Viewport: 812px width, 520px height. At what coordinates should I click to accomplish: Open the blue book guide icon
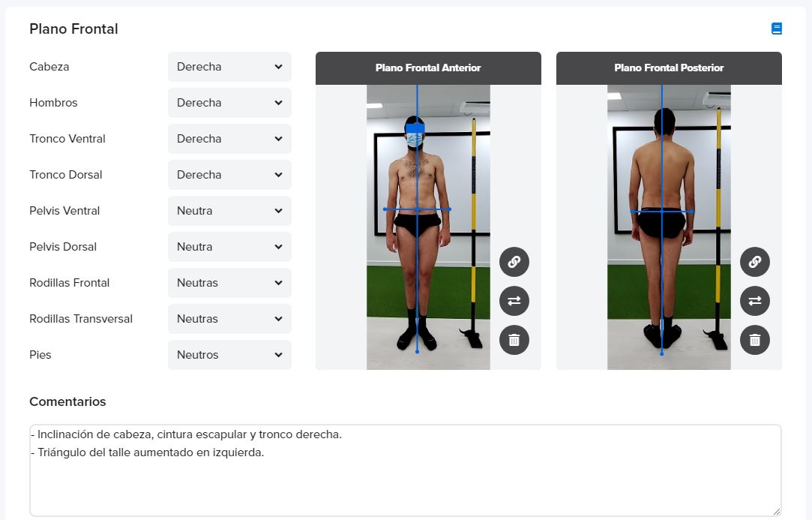pos(776,29)
